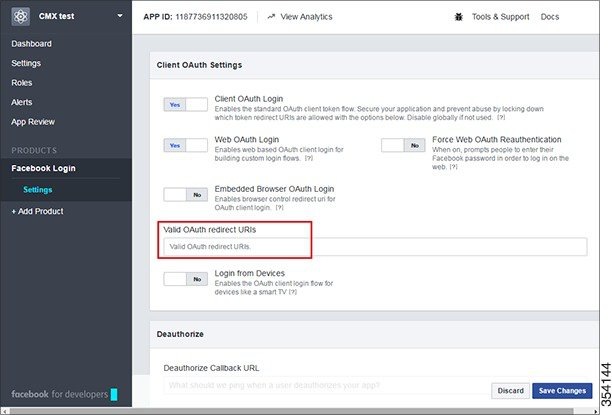Click + Add Product
The width and height of the screenshot is (612, 415).
point(37,211)
